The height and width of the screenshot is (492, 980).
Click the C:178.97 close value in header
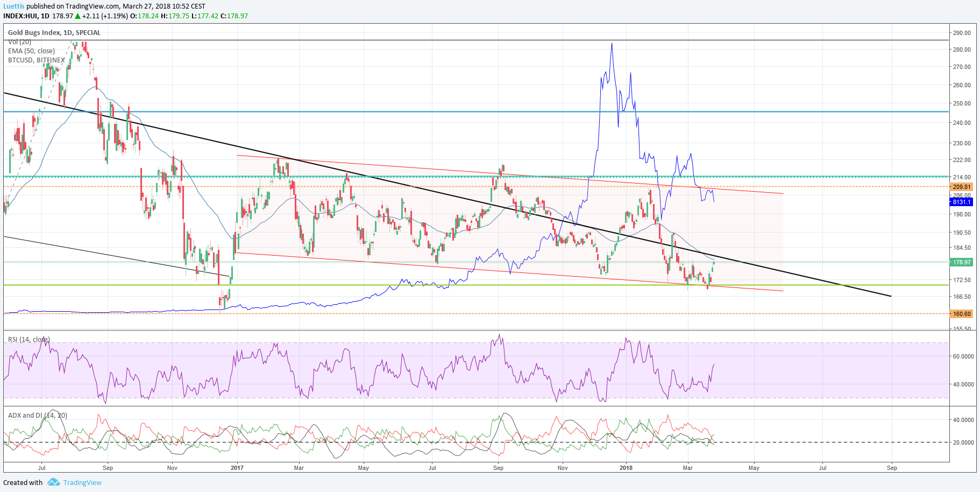(234, 16)
